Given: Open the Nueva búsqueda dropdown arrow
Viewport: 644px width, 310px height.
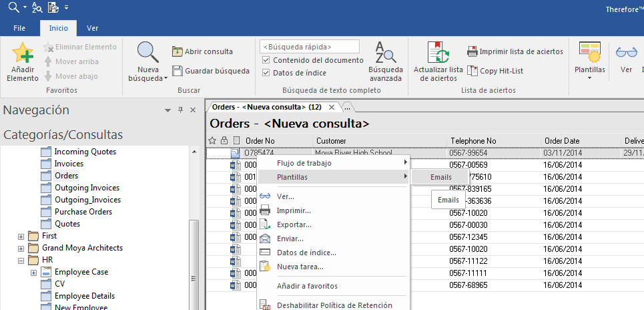Looking at the screenshot, I should click(166, 79).
